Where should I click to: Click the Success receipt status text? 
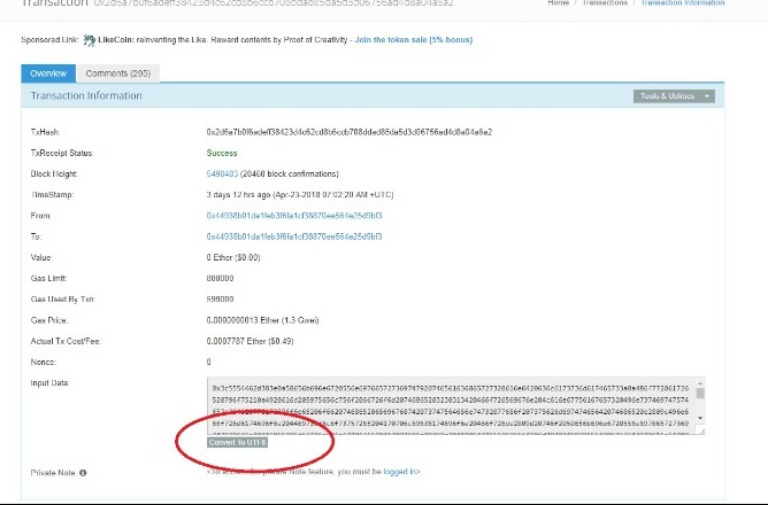(222, 153)
